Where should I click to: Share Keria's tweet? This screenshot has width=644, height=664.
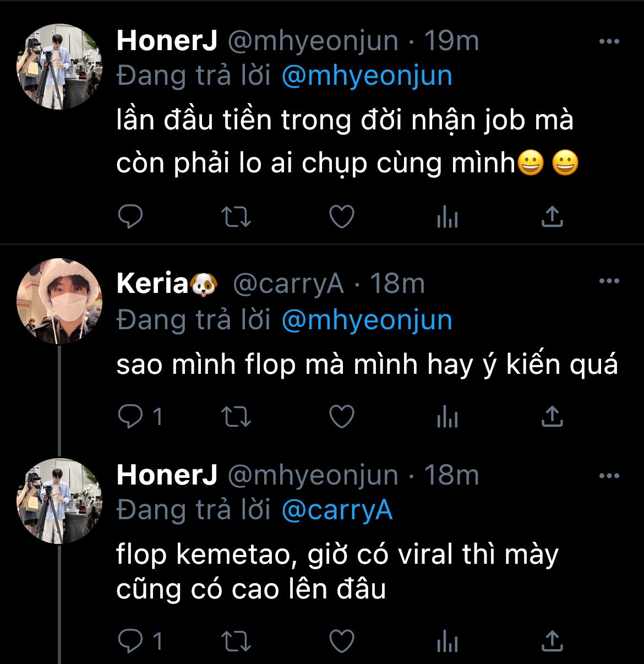pyautogui.click(x=552, y=417)
